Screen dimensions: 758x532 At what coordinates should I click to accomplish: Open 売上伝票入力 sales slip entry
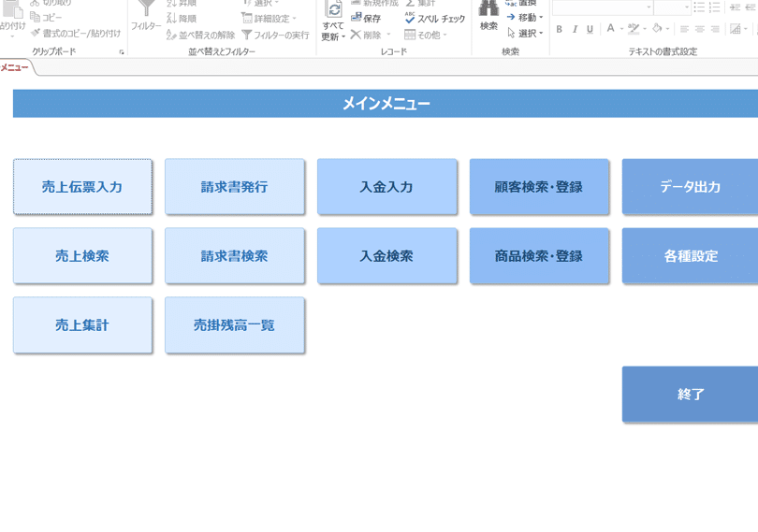[82, 187]
